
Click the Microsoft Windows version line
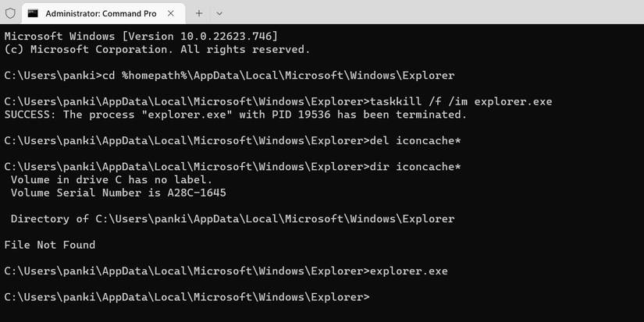point(141,36)
